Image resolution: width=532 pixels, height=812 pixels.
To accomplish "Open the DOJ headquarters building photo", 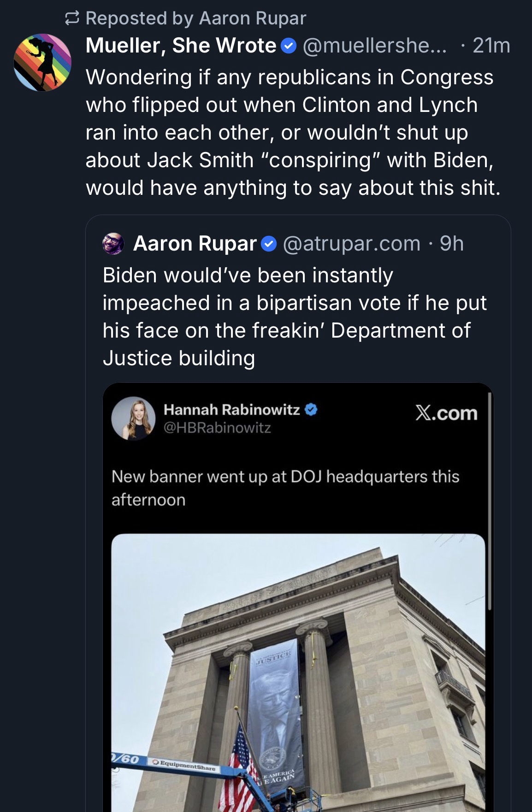I will click(298, 672).
